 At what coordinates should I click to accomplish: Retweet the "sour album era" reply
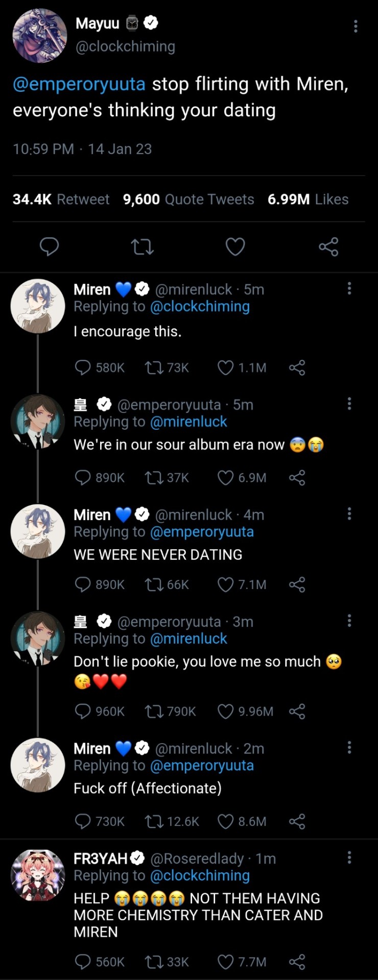pos(154,478)
